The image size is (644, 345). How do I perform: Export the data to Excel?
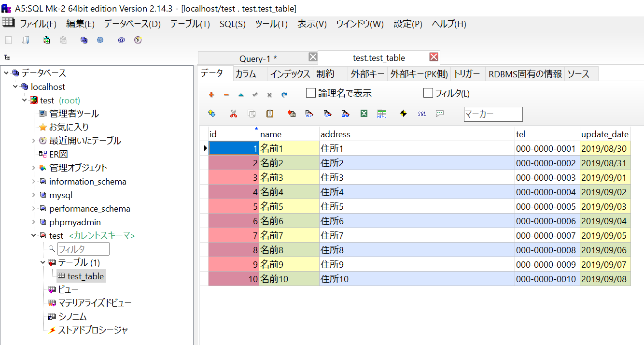tap(363, 114)
